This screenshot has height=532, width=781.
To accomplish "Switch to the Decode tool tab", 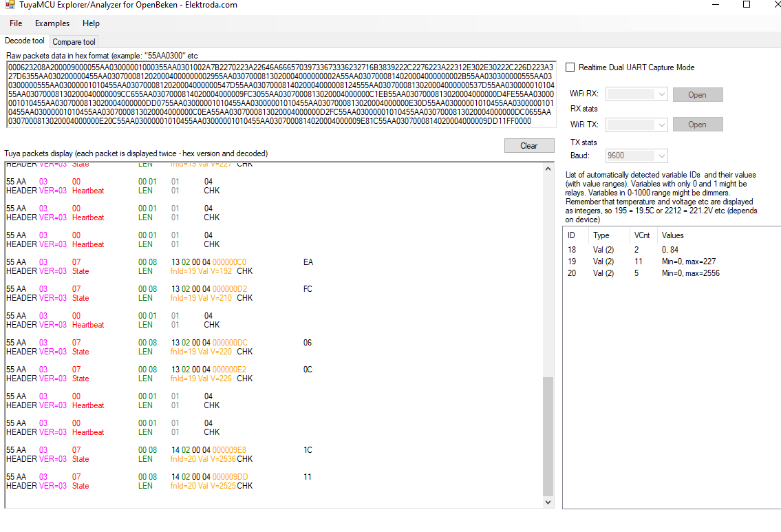I will click(x=24, y=41).
